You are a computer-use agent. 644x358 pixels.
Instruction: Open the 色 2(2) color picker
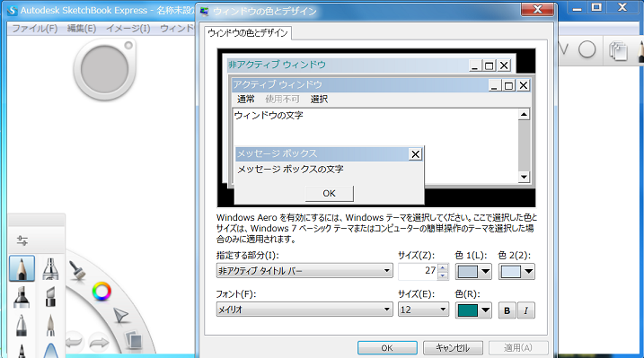[516, 271]
